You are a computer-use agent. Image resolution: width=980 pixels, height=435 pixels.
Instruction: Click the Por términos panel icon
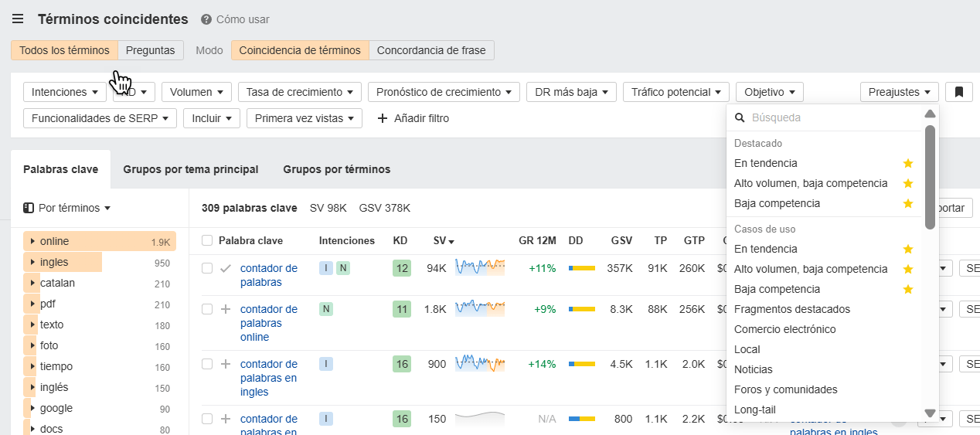click(29, 208)
